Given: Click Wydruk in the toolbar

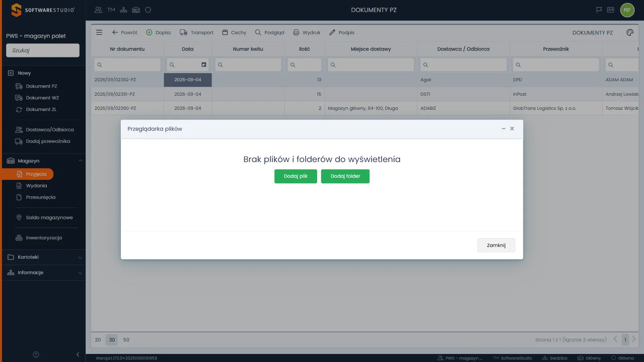Looking at the screenshot, I should pos(306,33).
